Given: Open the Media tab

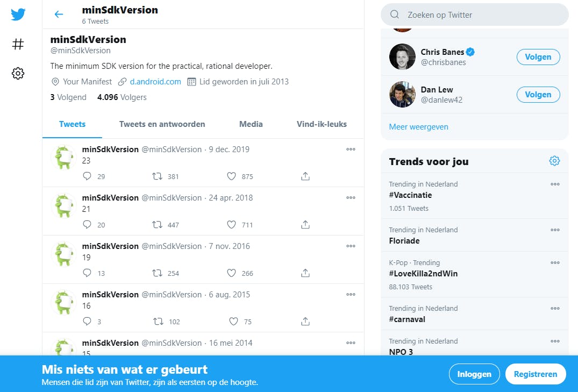Looking at the screenshot, I should coord(251,124).
